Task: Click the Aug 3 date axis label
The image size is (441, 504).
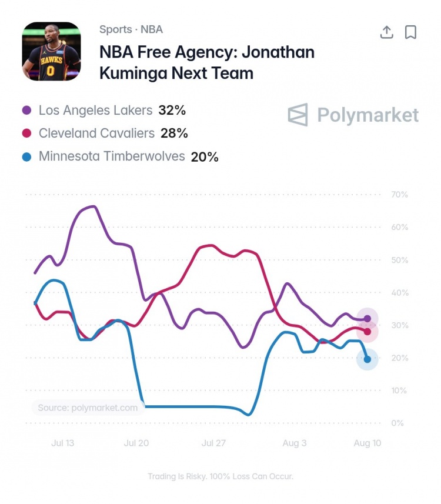Action: (295, 443)
